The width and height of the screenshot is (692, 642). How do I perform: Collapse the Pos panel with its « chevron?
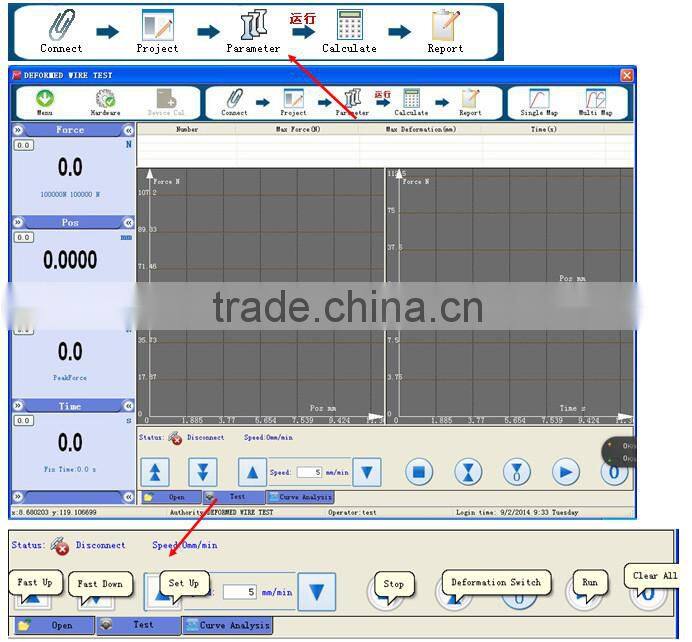click(128, 222)
